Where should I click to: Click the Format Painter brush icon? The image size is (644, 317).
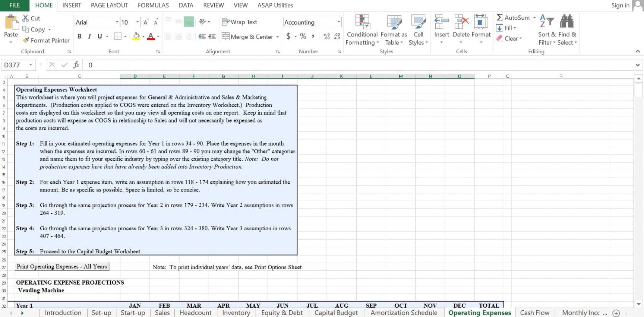tap(26, 40)
